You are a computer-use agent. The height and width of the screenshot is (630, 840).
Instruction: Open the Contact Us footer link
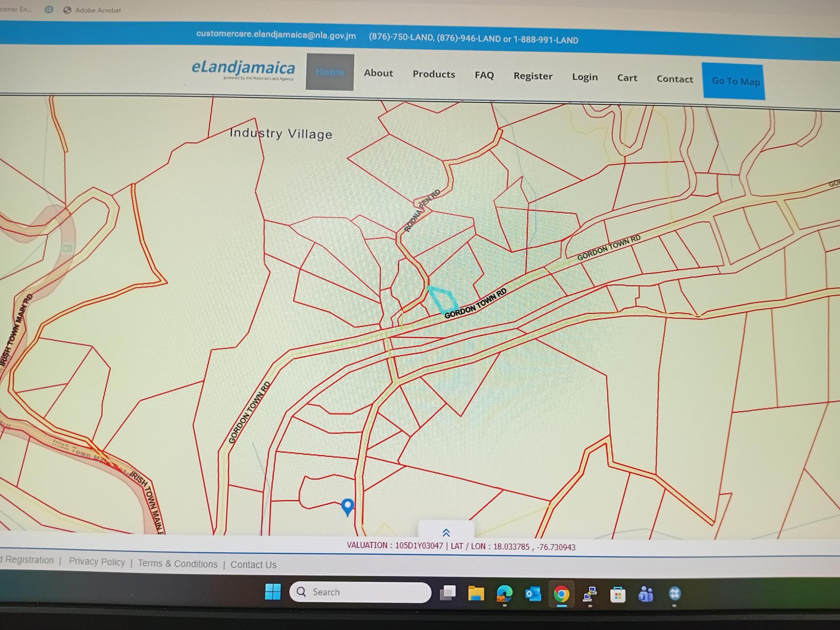coord(253,565)
